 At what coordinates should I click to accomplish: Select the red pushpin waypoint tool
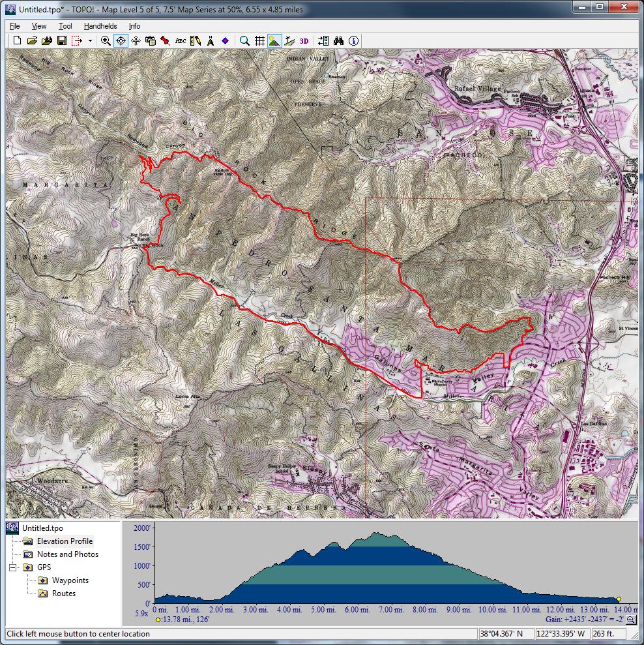(x=166, y=40)
